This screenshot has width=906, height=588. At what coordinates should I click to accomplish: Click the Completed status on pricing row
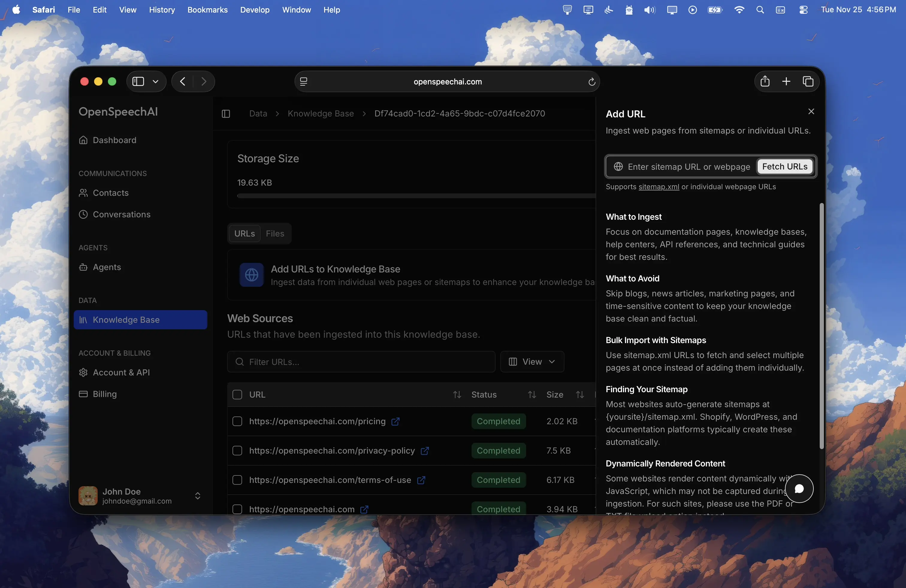pos(498,422)
